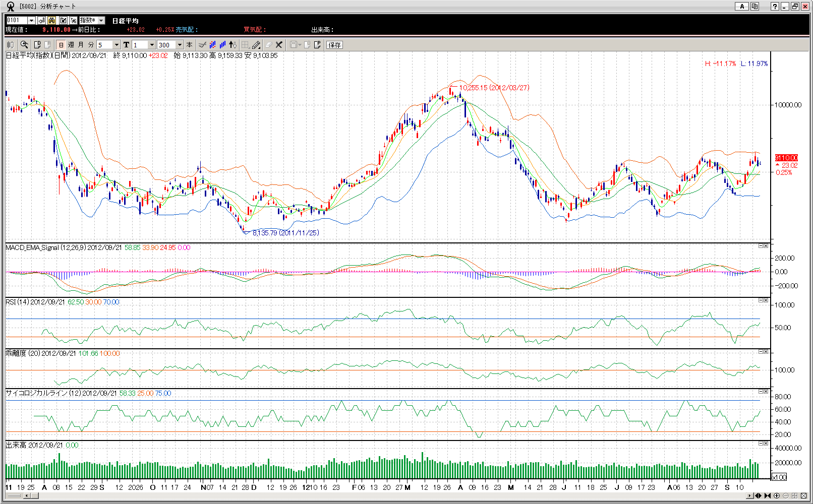This screenshot has height=504, width=813.
Task: Click the magnifier zoom tool icon
Action: click(24, 45)
